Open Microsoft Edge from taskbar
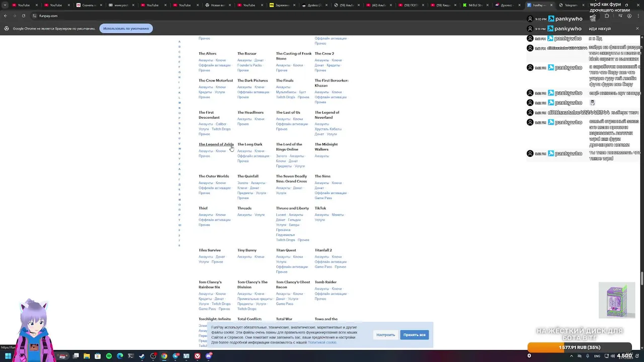This screenshot has height=362, width=644. (x=120, y=356)
